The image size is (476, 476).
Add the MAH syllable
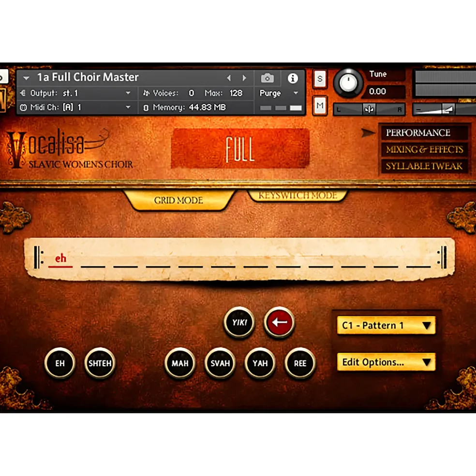pos(180,363)
